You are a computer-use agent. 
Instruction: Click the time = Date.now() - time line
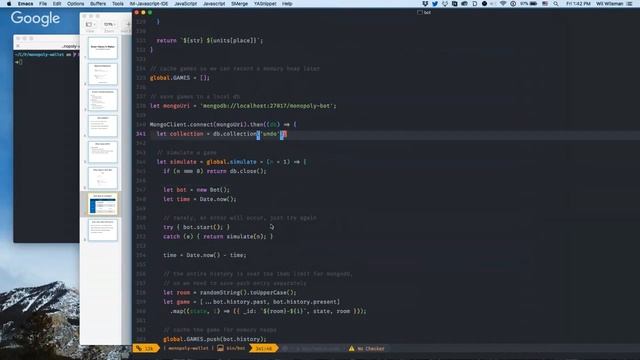[x=204, y=255]
